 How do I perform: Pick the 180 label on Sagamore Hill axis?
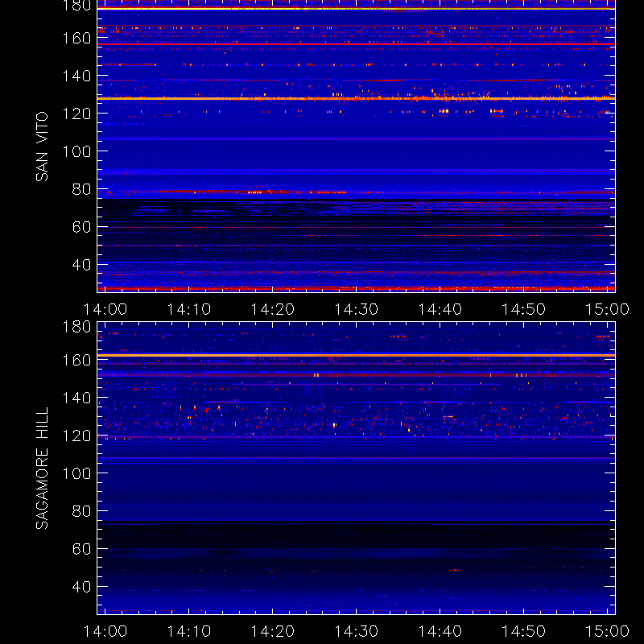[76, 327]
